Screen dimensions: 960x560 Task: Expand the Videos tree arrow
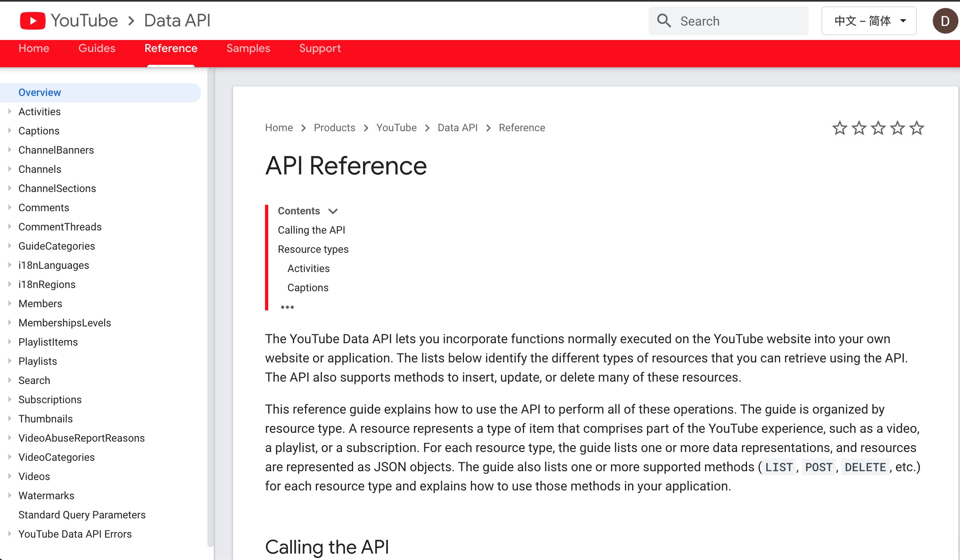click(10, 476)
